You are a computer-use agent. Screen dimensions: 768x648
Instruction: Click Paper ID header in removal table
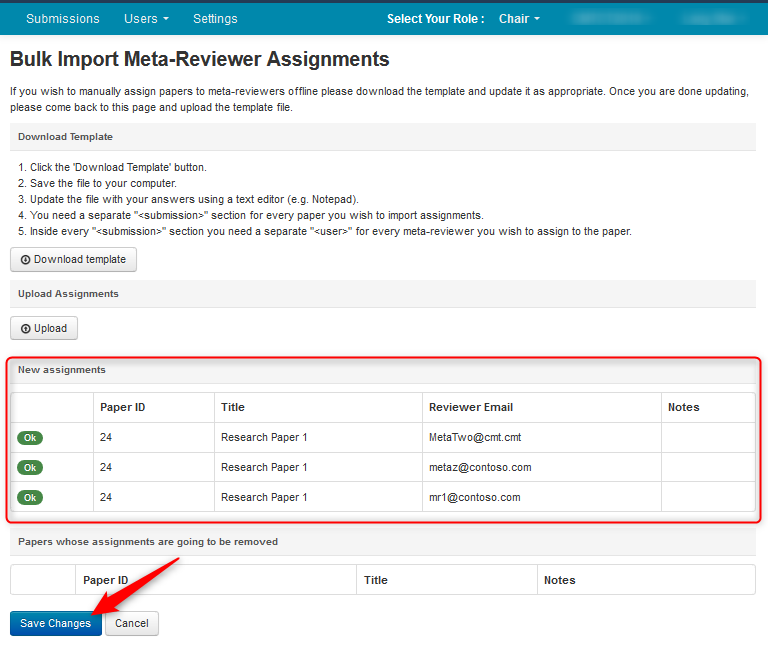[105, 580]
